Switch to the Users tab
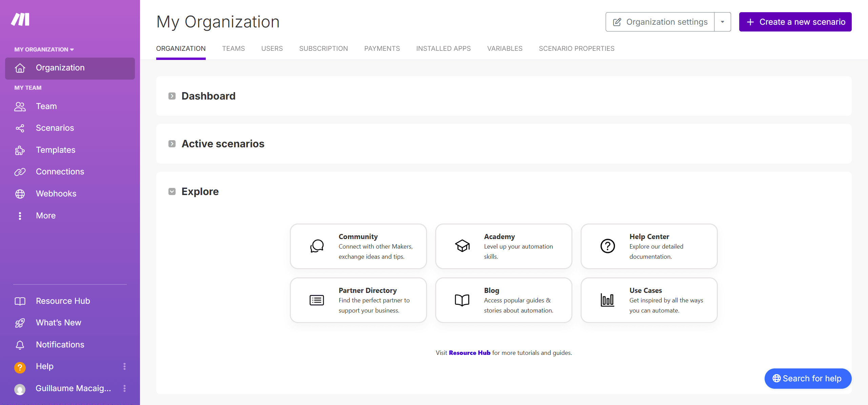The width and height of the screenshot is (868, 405). (272, 48)
